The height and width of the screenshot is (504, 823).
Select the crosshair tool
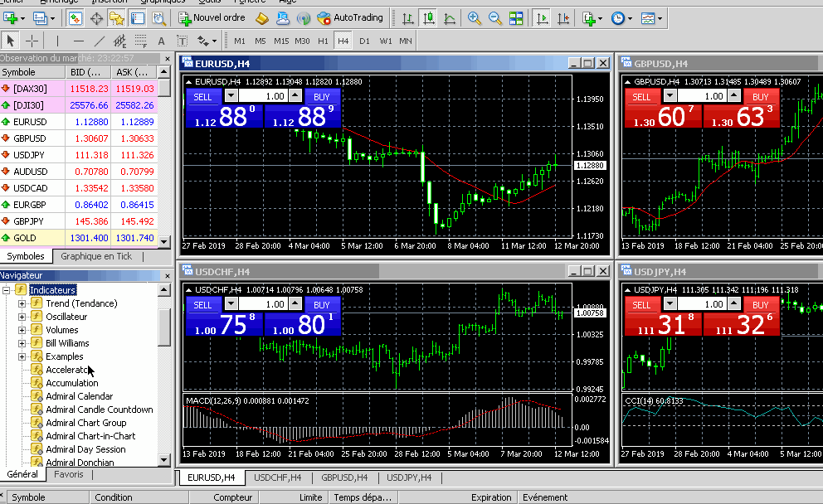click(32, 41)
